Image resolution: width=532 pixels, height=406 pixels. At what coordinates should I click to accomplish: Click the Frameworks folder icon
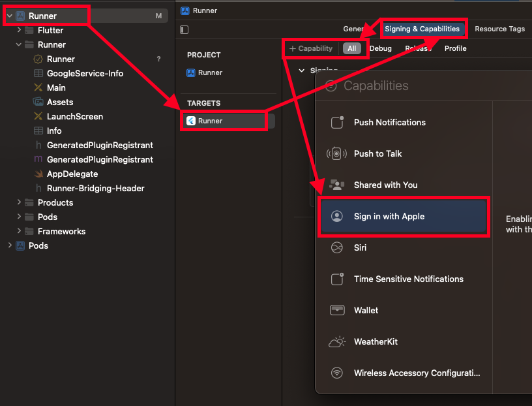(29, 231)
